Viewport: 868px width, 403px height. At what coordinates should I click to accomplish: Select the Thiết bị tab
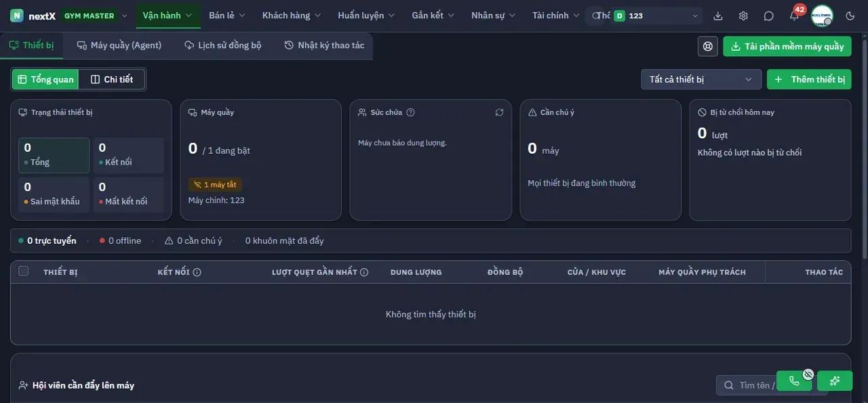tap(31, 45)
